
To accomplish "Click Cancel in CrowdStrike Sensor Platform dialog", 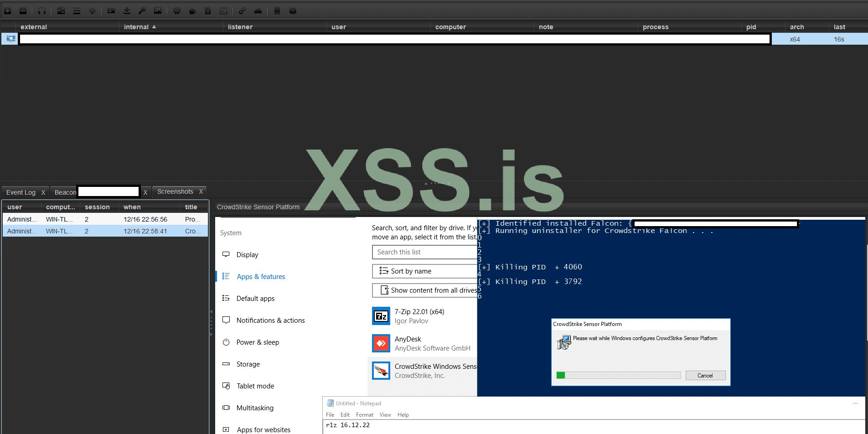I will pos(705,376).
